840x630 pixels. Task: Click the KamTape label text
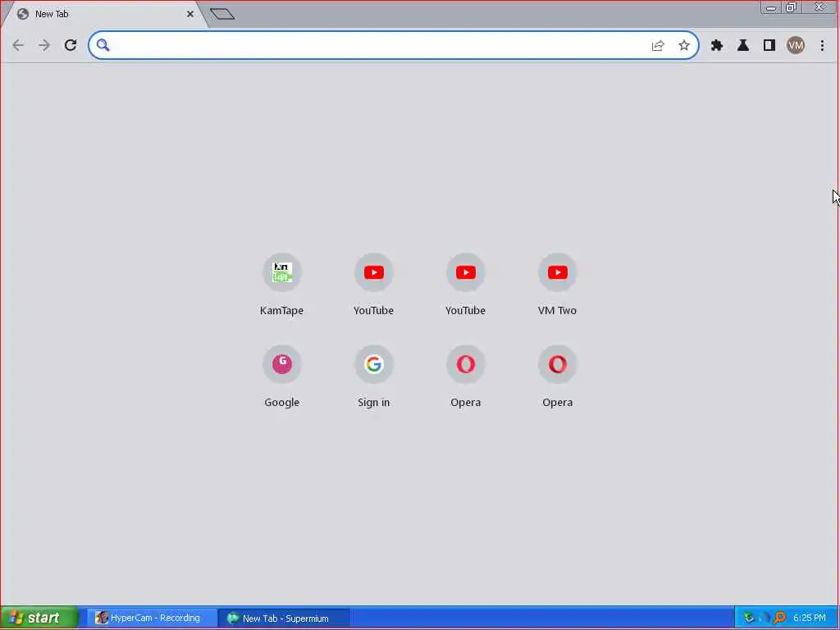click(x=282, y=311)
